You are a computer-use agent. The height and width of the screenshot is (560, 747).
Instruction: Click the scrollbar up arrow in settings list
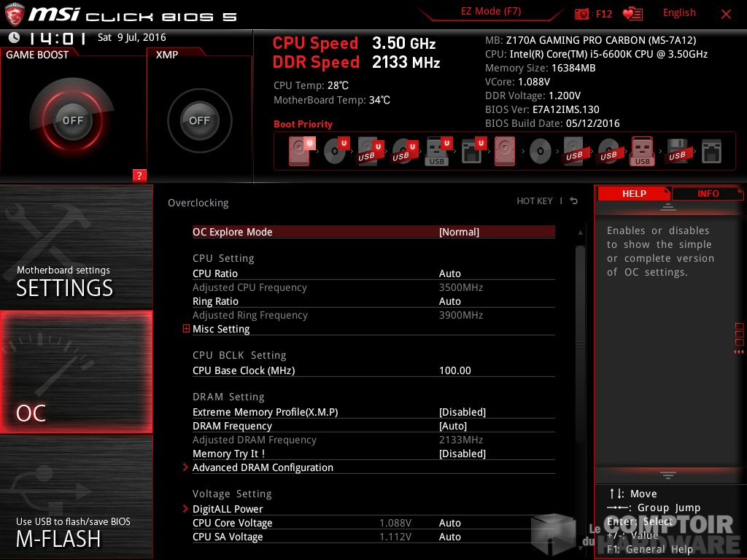pos(580,233)
